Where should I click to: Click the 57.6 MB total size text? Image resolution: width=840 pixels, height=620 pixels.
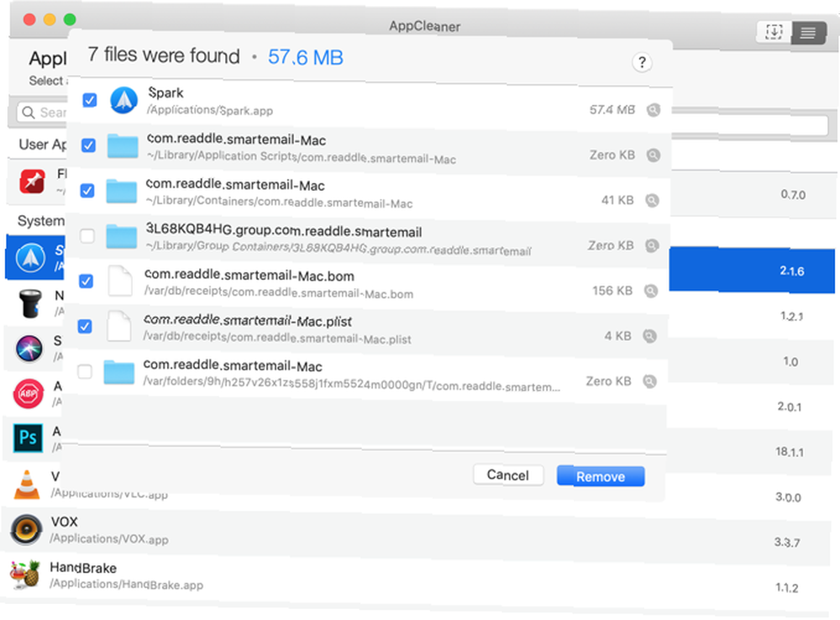(x=306, y=57)
